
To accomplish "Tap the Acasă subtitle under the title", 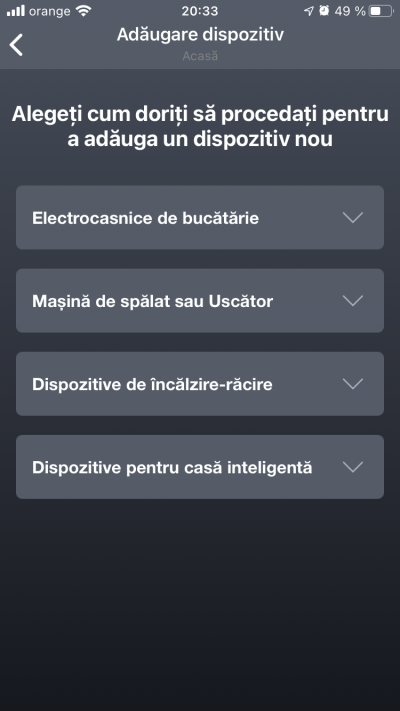I will (x=200, y=56).
